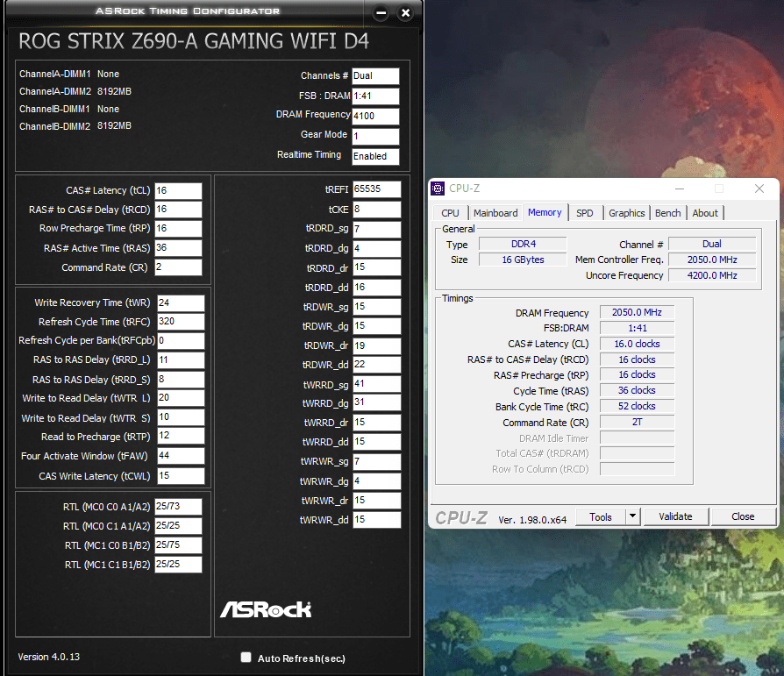Viewport: 784px width, 676px height.
Task: Close the ASRock Timing Configurator window
Action: 405,13
